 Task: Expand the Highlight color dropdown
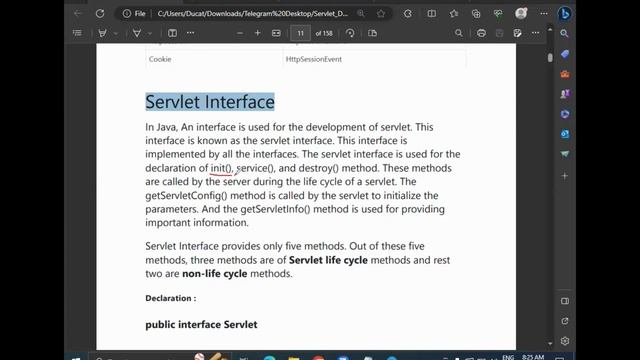coord(150,33)
